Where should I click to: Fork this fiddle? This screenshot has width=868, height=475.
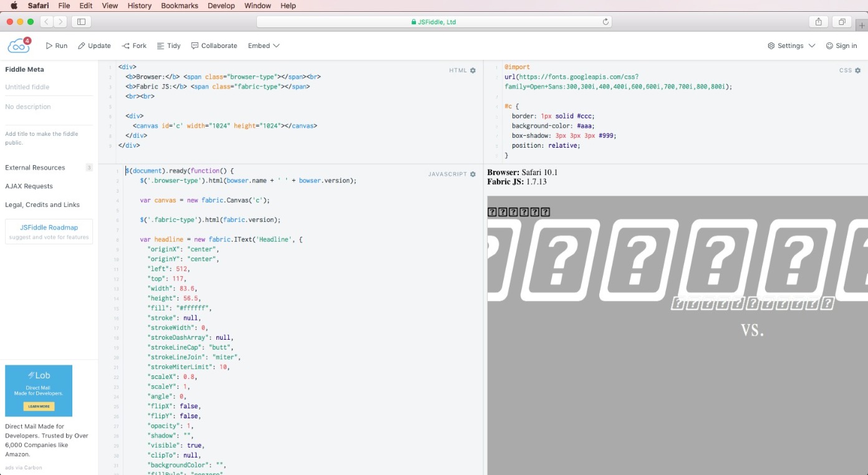[x=134, y=46]
